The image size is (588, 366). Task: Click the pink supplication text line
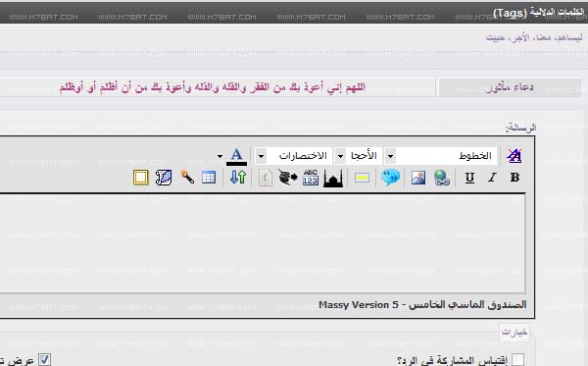coord(213,88)
